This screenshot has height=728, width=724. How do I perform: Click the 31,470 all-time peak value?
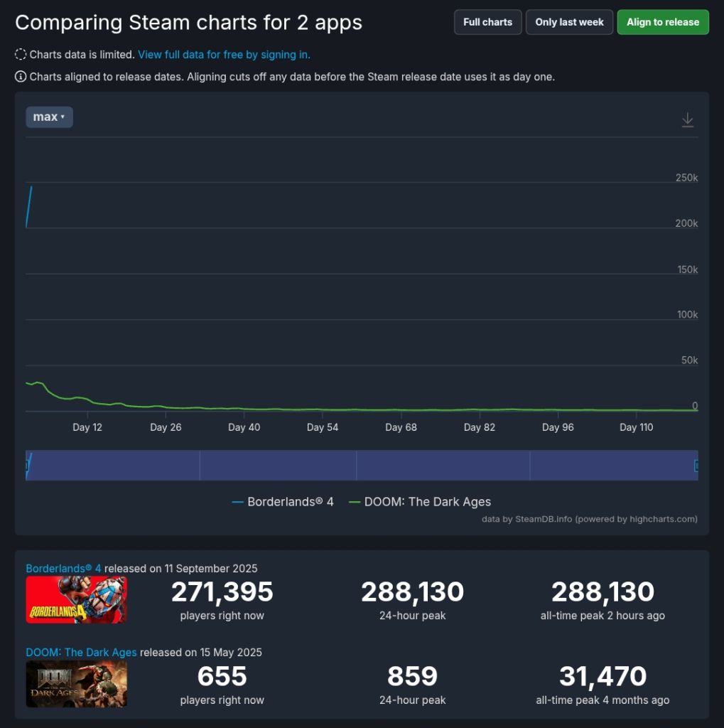(x=603, y=676)
